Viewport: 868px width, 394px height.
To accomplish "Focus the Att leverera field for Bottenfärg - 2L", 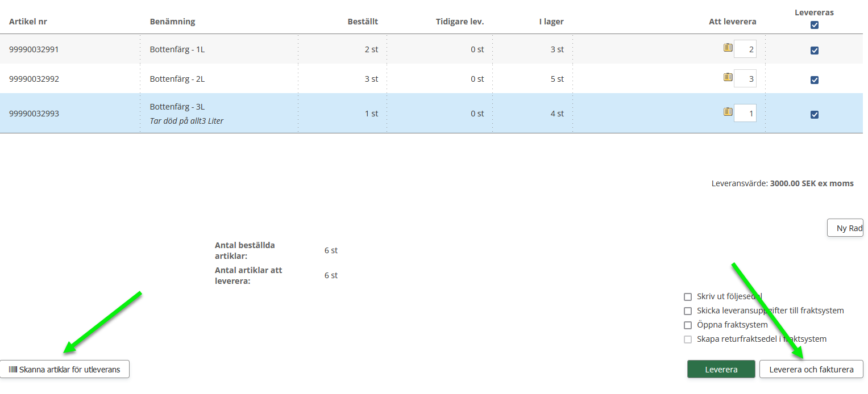I will pos(745,79).
